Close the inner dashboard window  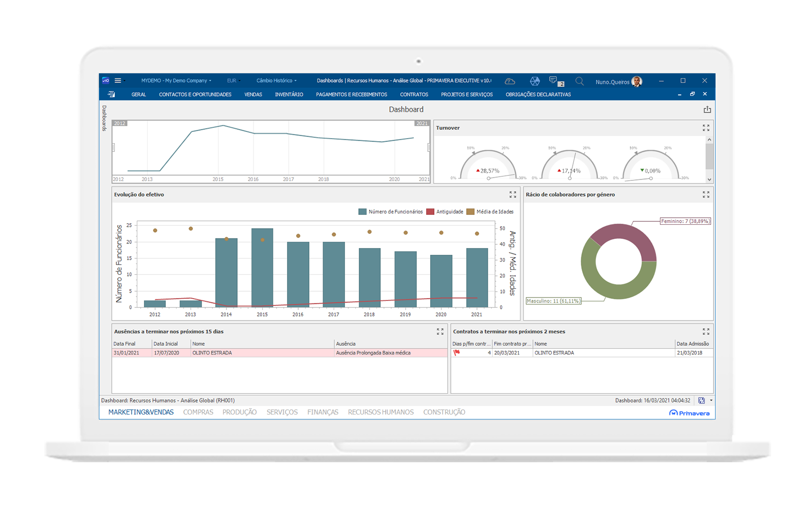pyautogui.click(x=705, y=94)
